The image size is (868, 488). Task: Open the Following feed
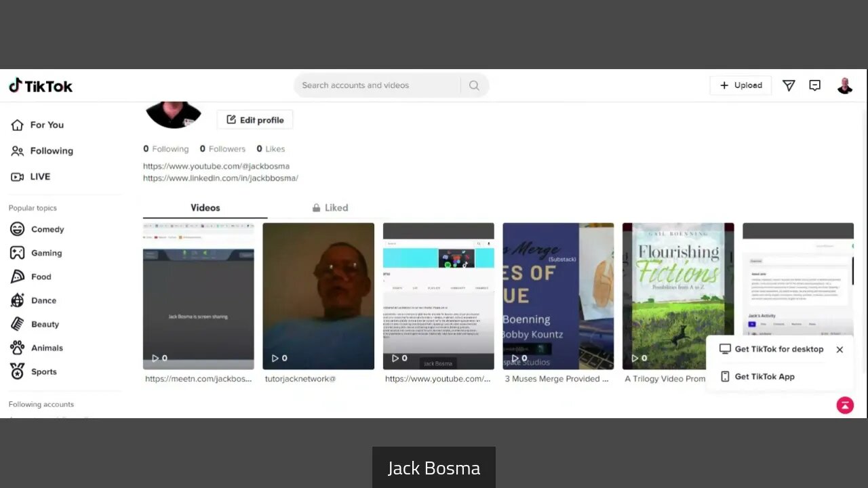(42, 150)
